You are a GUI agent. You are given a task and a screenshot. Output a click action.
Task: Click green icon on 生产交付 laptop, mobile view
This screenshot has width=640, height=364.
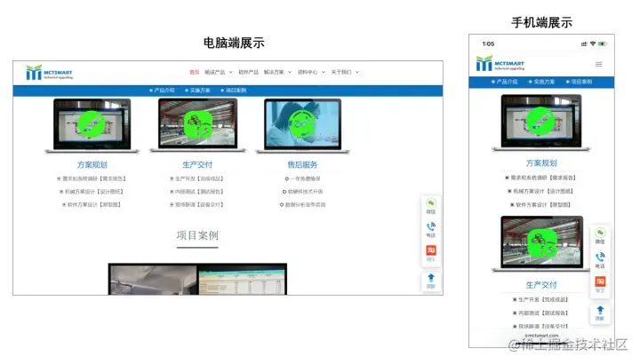(x=542, y=242)
